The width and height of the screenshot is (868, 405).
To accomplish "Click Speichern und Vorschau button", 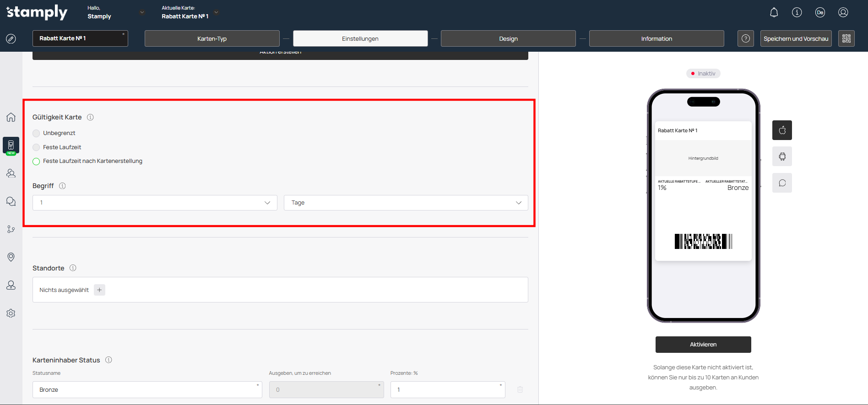I will (x=796, y=38).
